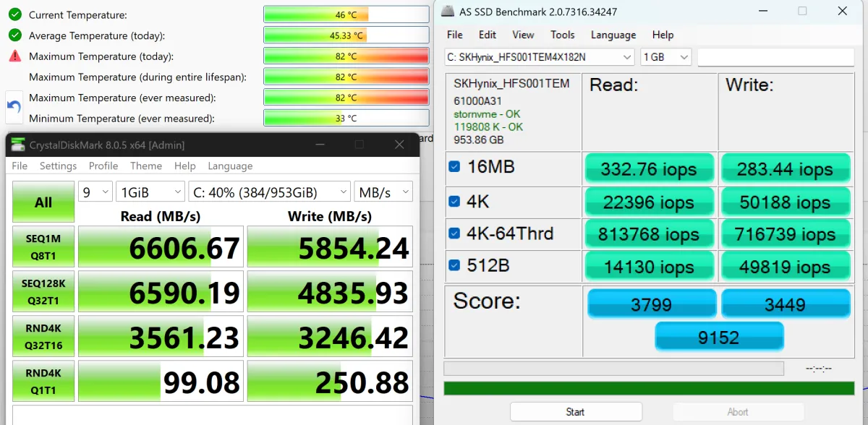Click the 332.76 iops 16MB read value
The height and width of the screenshot is (425, 868).
[x=649, y=168]
